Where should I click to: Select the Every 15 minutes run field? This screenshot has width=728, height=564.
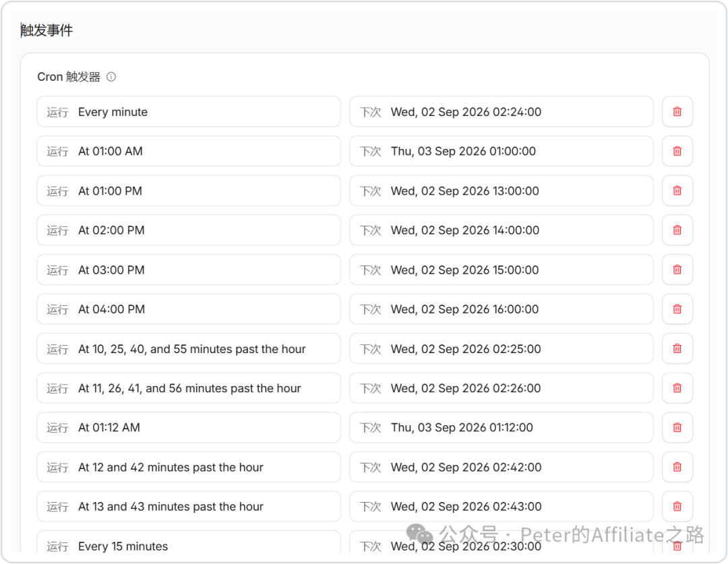point(189,542)
